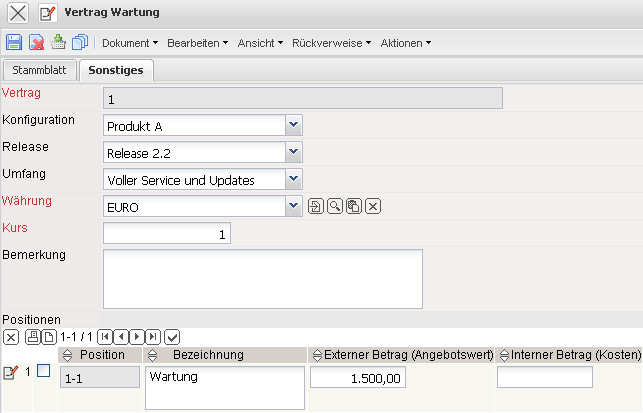Open the Währung dropdown showing EURO
643x413 pixels.
click(293, 206)
